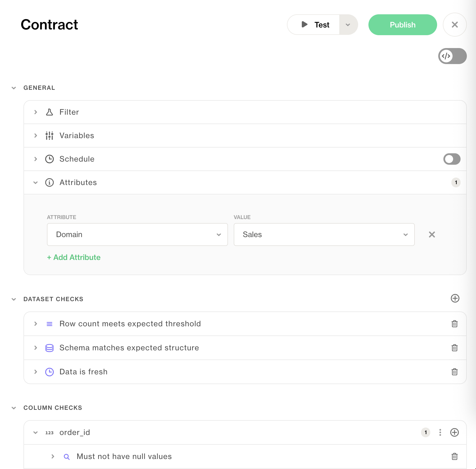Collapse the Attributes section
476x469 pixels.
click(36, 182)
